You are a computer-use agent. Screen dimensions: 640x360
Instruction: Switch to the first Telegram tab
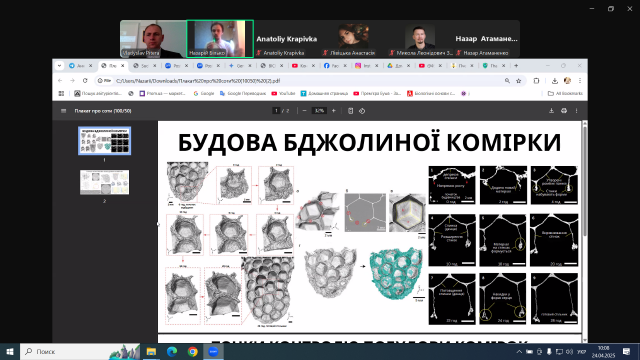click(81, 66)
